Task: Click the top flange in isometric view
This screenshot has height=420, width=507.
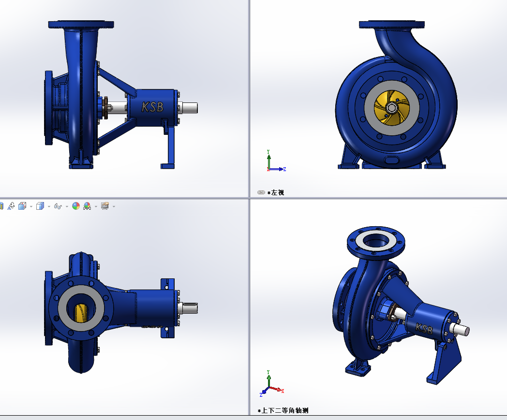Action: point(376,242)
